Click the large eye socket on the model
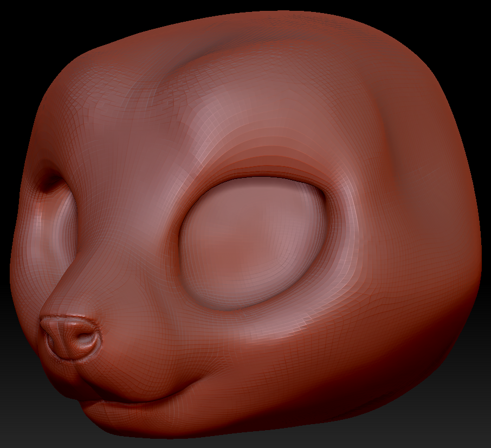491x448 pixels. [253, 243]
